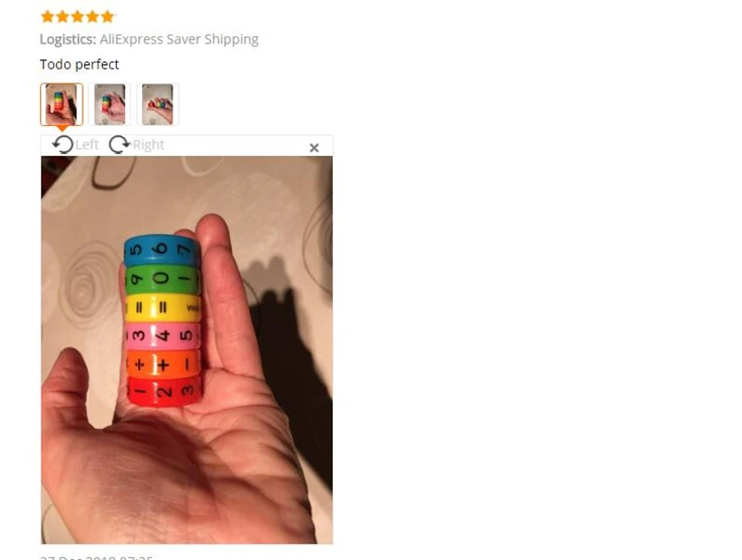Click the "Right" rotate label

[148, 145]
